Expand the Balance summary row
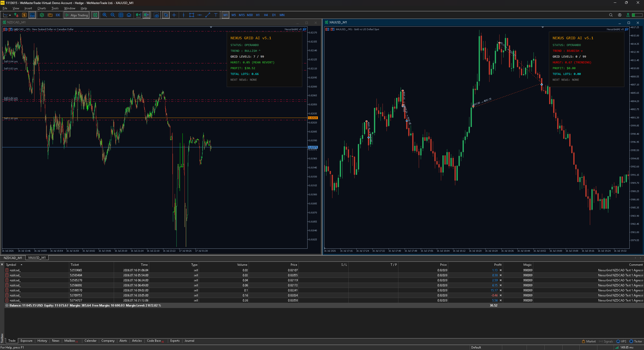This screenshot has width=644, height=350. 7,305
